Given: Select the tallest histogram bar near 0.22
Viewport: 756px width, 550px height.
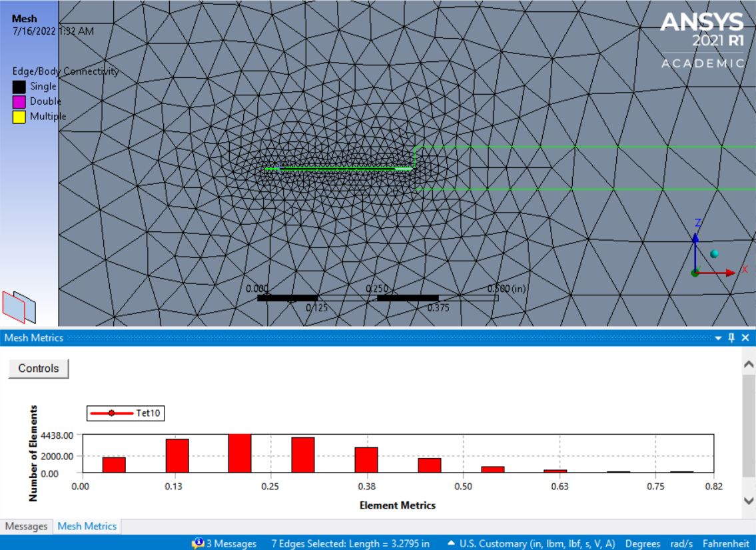Looking at the screenshot, I should tap(240, 453).
